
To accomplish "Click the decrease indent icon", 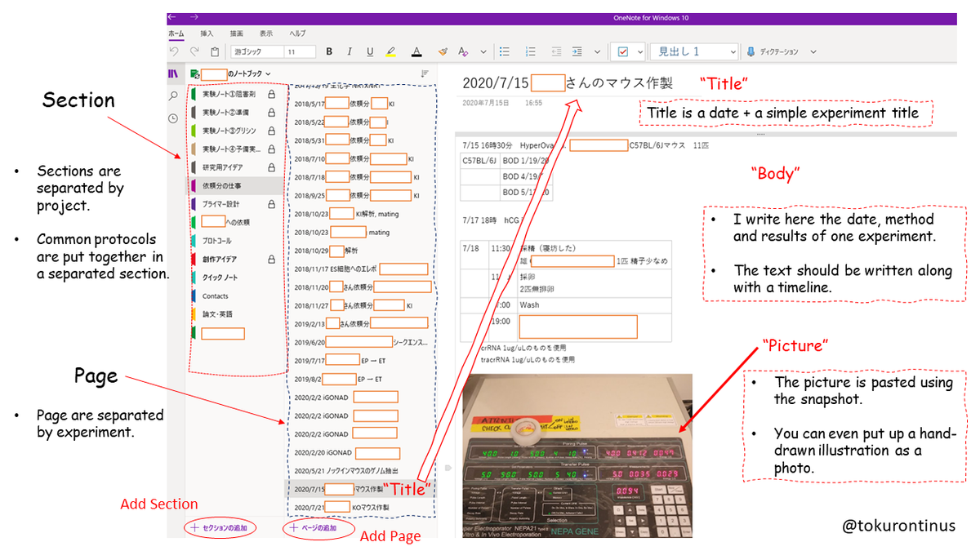I will click(557, 51).
